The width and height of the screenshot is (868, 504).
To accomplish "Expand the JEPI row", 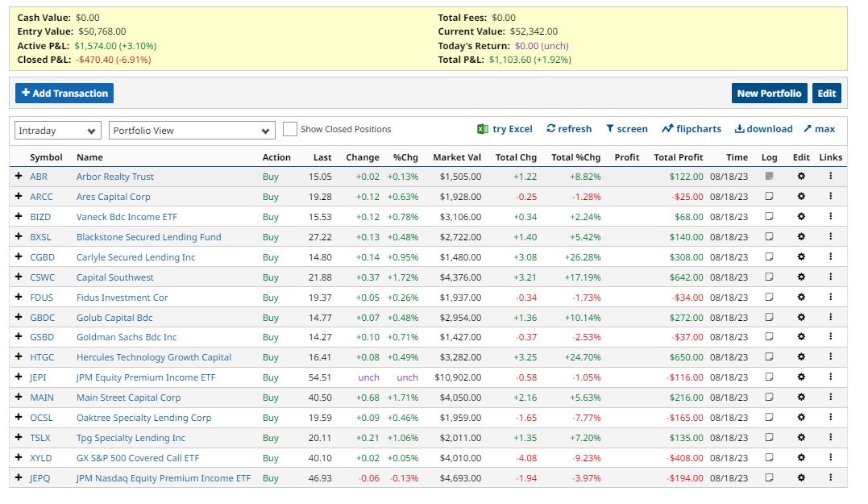I will coord(19,377).
